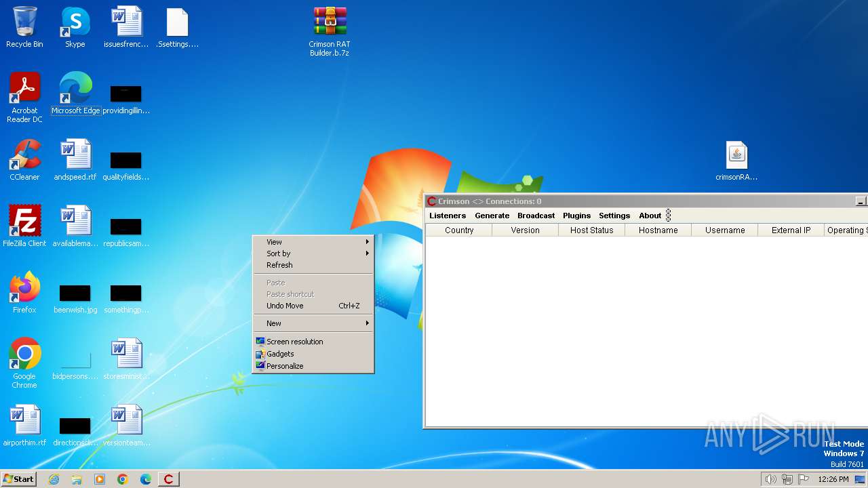Select the issuesfrenc Word document icon
This screenshot has height=488, width=868.
click(126, 27)
